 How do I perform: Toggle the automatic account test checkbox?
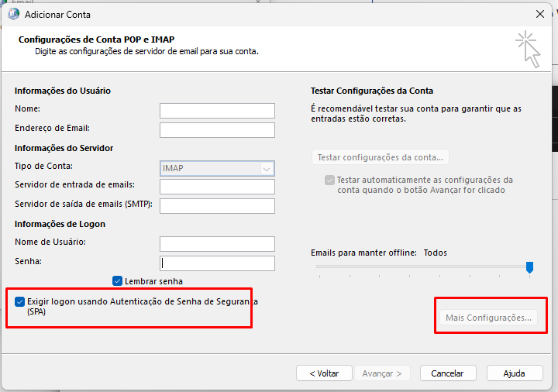point(329,180)
